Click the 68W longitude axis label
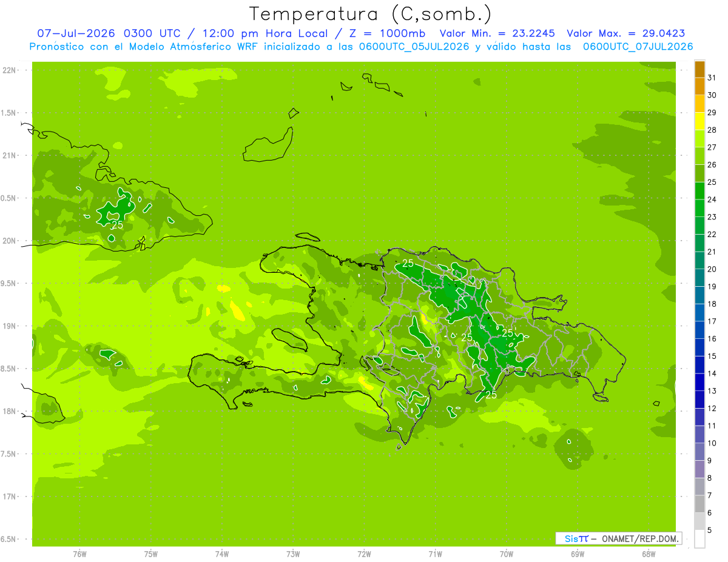Screen dimensions: 728x562 point(648,554)
